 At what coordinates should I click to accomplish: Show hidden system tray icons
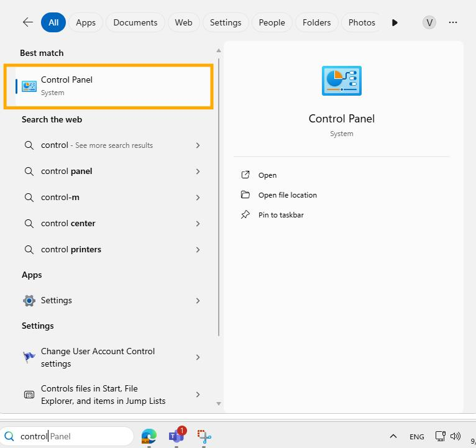tap(393, 436)
